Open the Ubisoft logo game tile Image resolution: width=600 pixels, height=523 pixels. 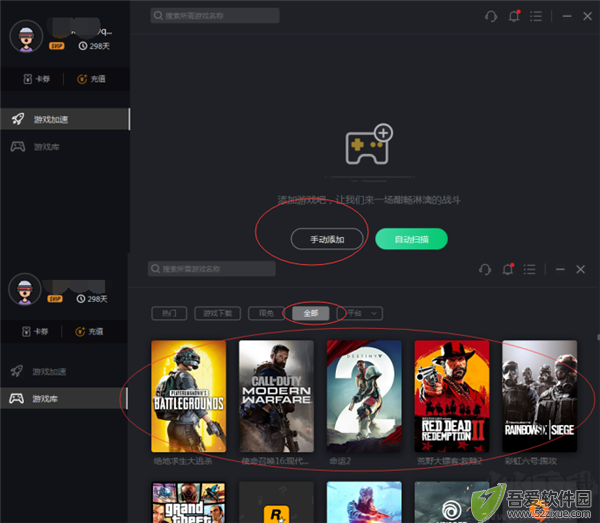(452, 502)
